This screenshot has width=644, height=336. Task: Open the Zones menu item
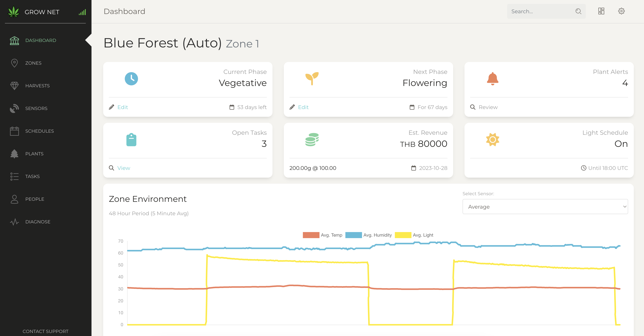[33, 63]
